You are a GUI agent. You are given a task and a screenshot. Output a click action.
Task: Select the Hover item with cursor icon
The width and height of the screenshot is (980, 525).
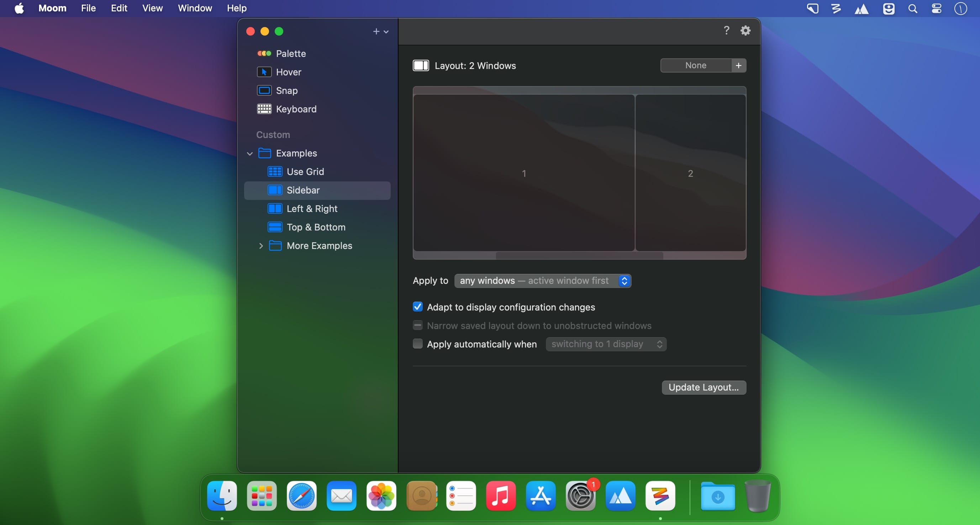click(288, 72)
